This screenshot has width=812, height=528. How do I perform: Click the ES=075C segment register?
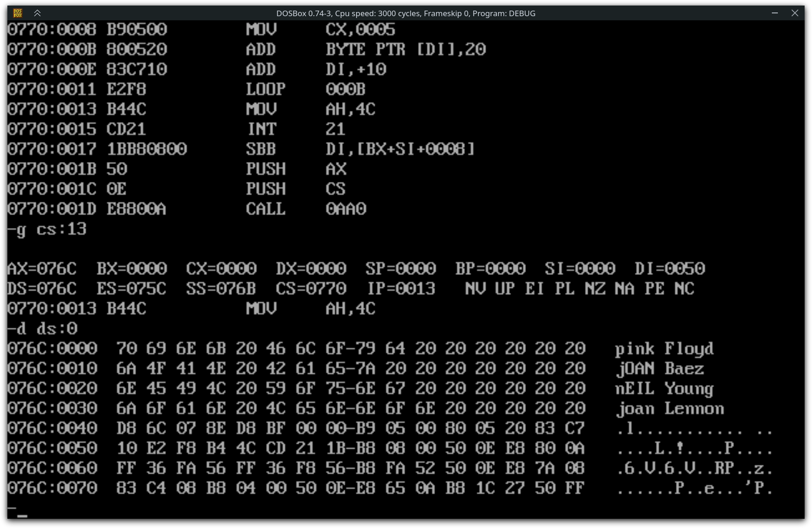click(132, 288)
